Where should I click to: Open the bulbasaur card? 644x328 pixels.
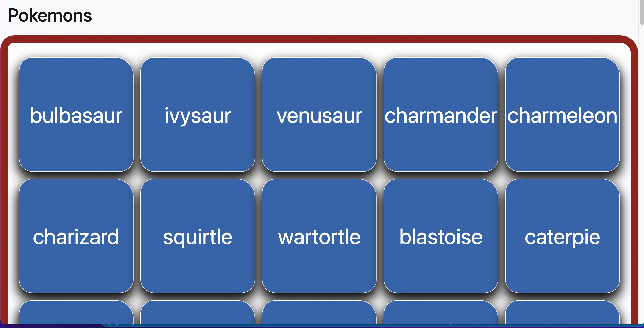pyautogui.click(x=76, y=115)
